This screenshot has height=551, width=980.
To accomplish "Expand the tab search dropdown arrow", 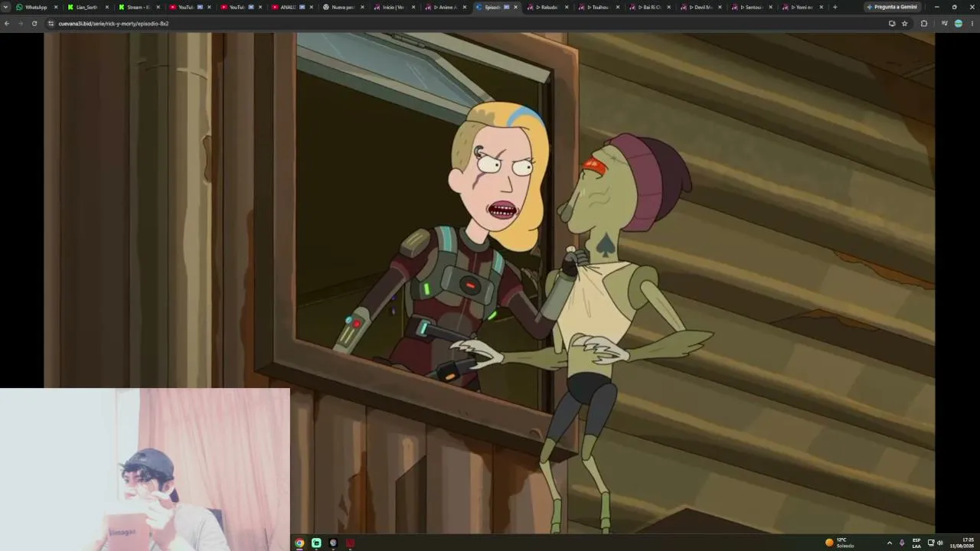I will 6,7.
